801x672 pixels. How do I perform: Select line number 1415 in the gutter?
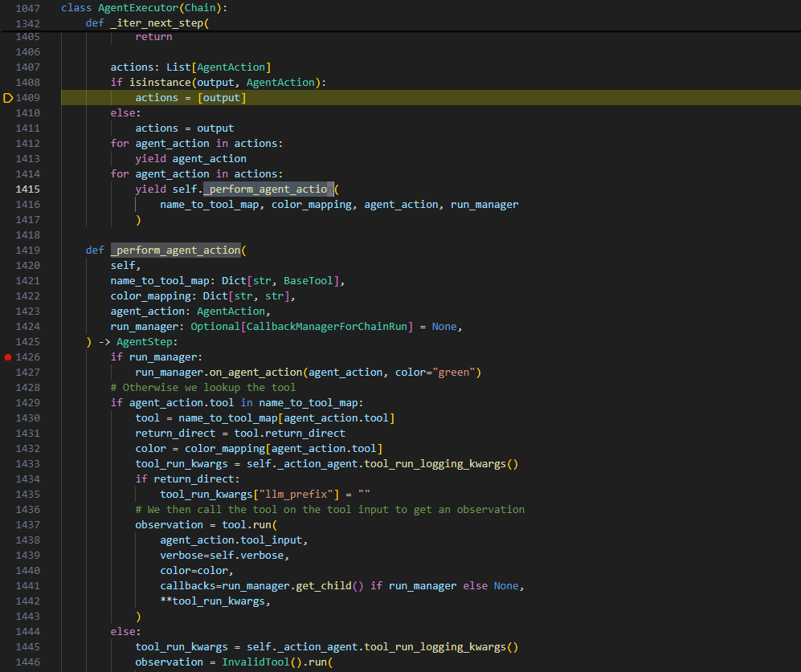[x=27, y=189]
